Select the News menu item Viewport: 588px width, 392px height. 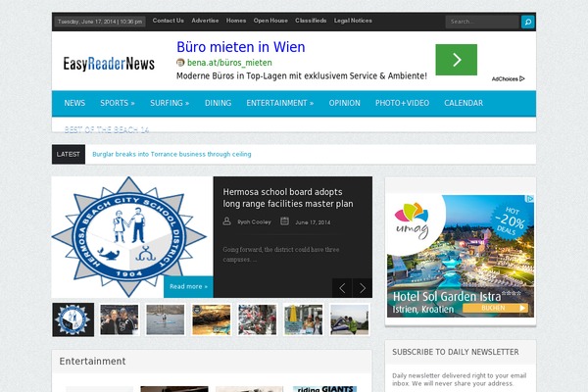[74, 103]
